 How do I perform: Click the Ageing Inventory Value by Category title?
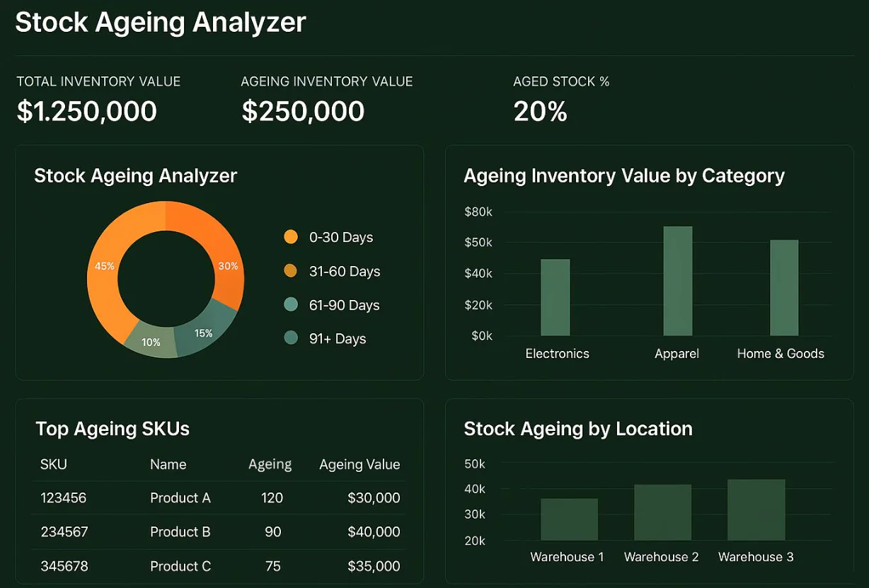pos(624,175)
